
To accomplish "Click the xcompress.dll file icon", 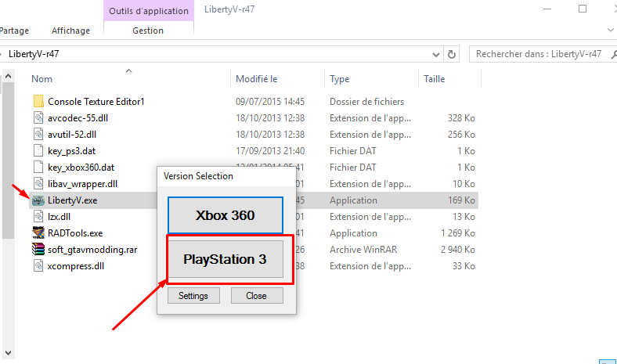I will pos(38,266).
